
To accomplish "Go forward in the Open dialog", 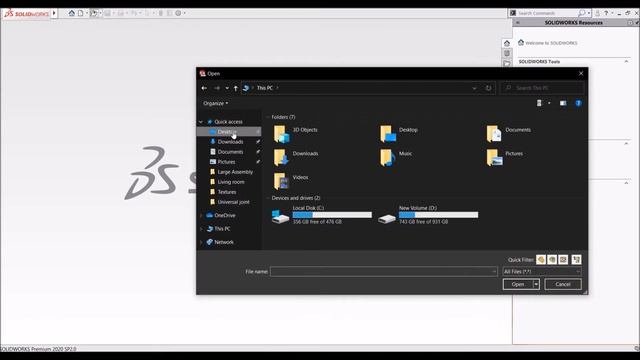I will [x=217, y=88].
